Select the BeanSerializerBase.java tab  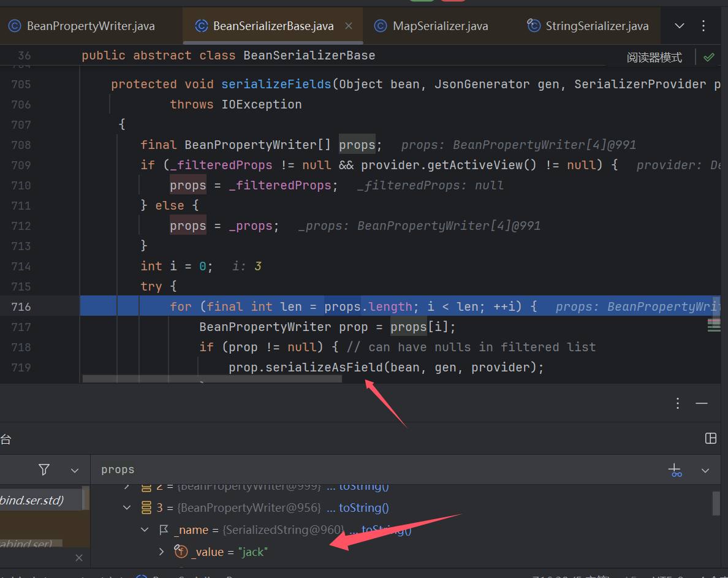[273, 26]
